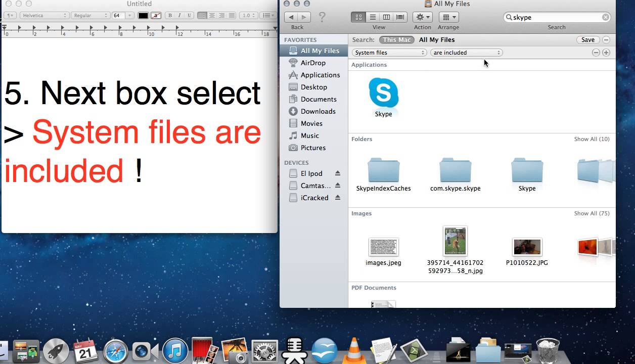Select the P1010522.JPG image thumbnail
This screenshot has height=364, width=635.
527,247
